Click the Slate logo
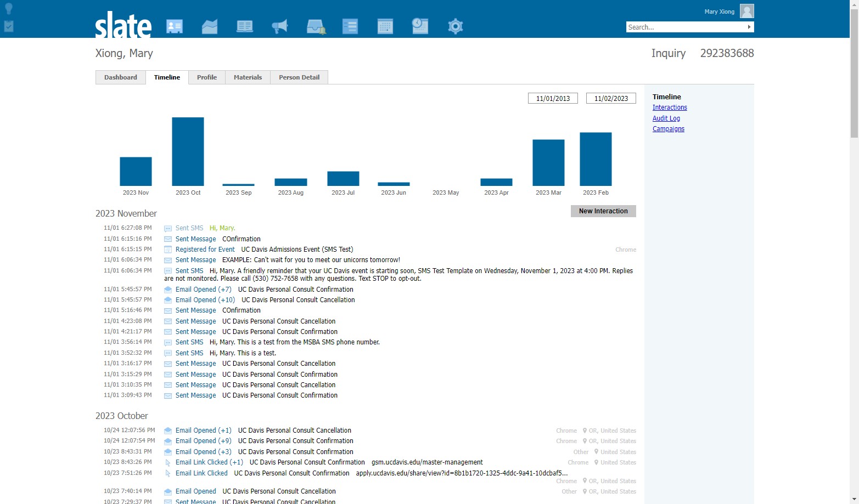The height and width of the screenshot is (504, 859). (123, 25)
